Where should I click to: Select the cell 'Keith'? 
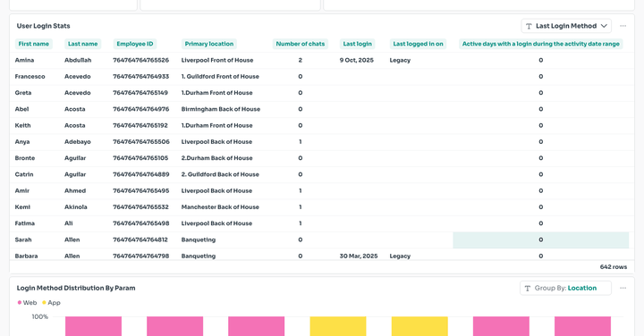[x=22, y=125]
